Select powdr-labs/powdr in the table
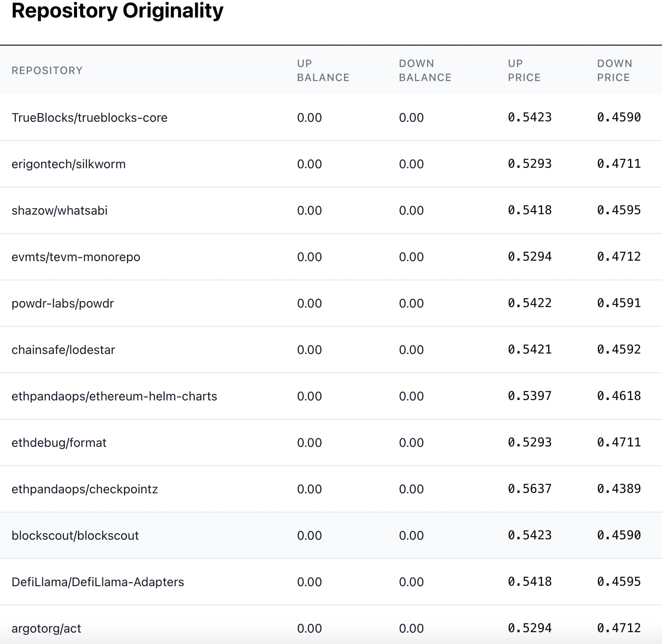Image resolution: width=662 pixels, height=644 pixels. [63, 303]
